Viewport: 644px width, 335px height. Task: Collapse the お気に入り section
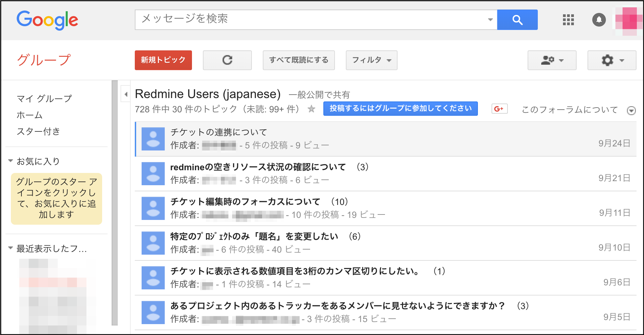pos(11,161)
